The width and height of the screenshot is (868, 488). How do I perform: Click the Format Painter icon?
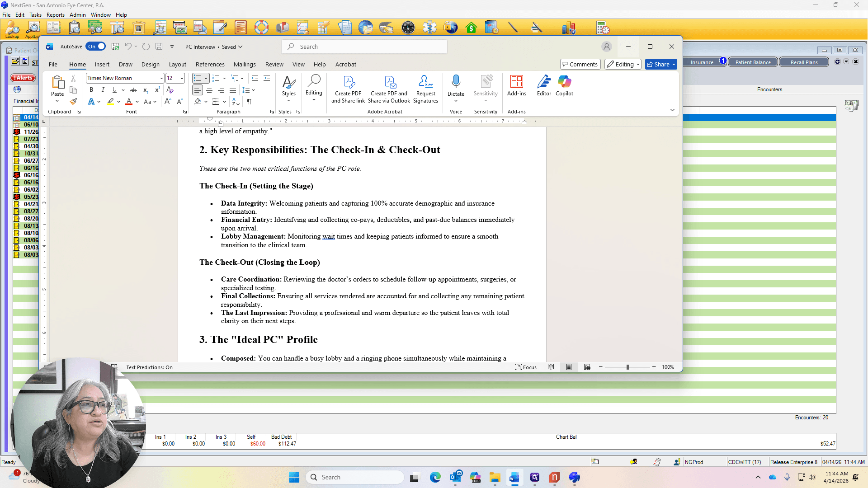tap(73, 102)
